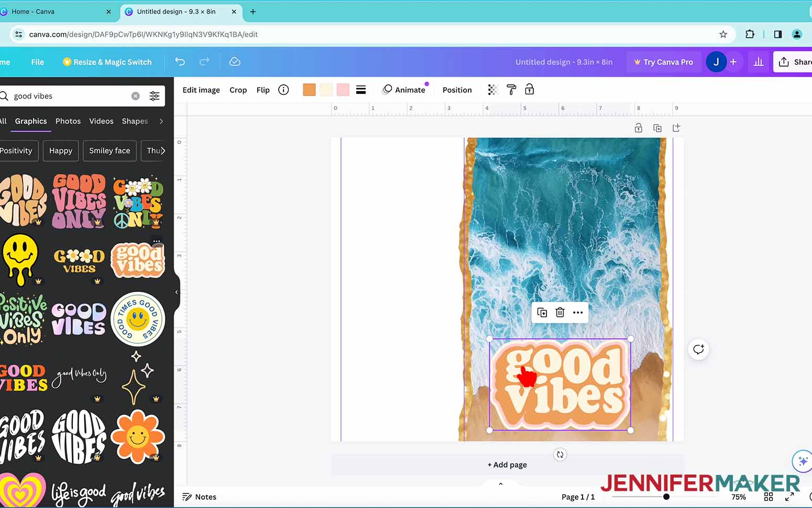Select the Smiley face category chip

click(109, 150)
